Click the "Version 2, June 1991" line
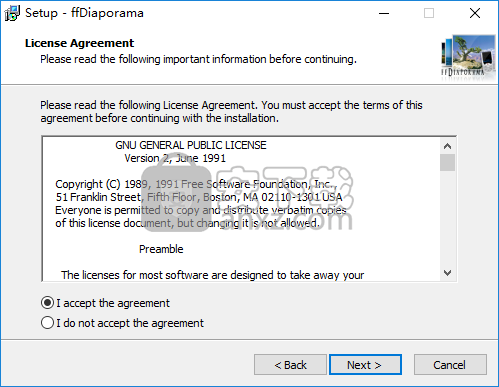This screenshot has width=499, height=387. pyautogui.click(x=175, y=158)
